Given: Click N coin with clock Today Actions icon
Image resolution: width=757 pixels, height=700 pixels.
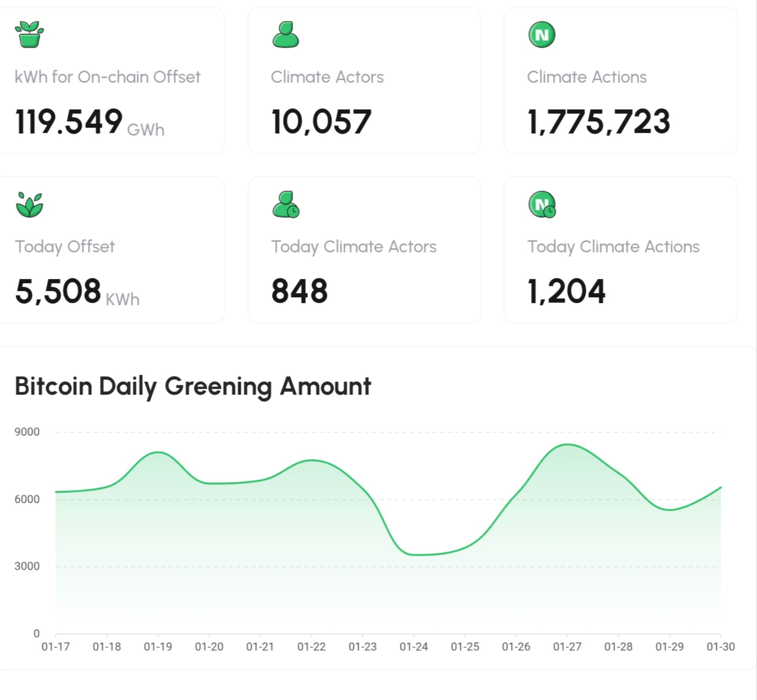Looking at the screenshot, I should click(542, 204).
